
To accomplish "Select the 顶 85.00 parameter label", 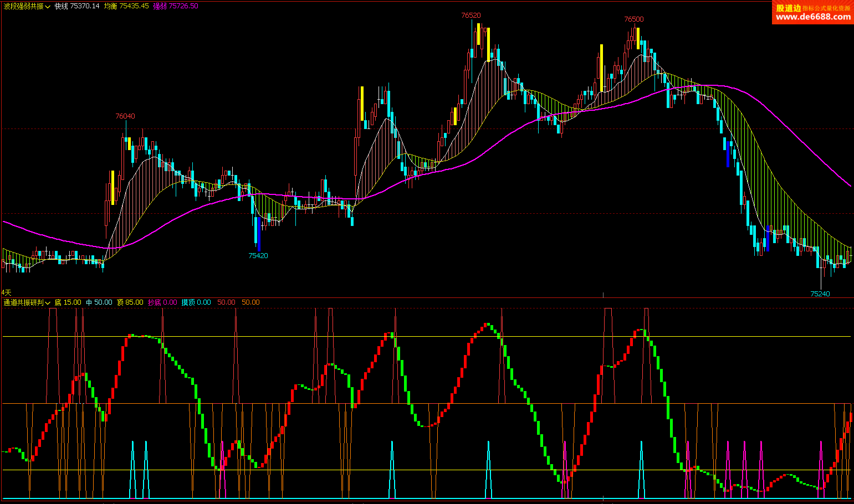I will tap(130, 302).
